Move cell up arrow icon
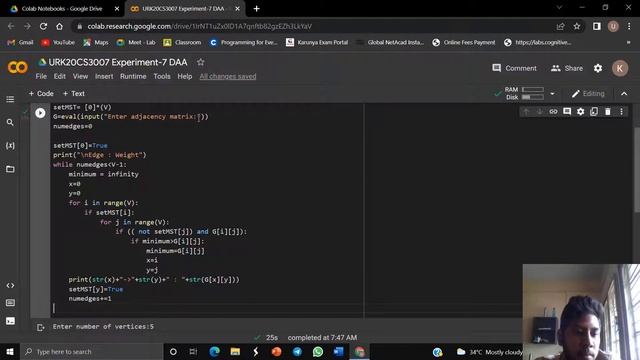This screenshot has height=360, width=640. pos(526,111)
